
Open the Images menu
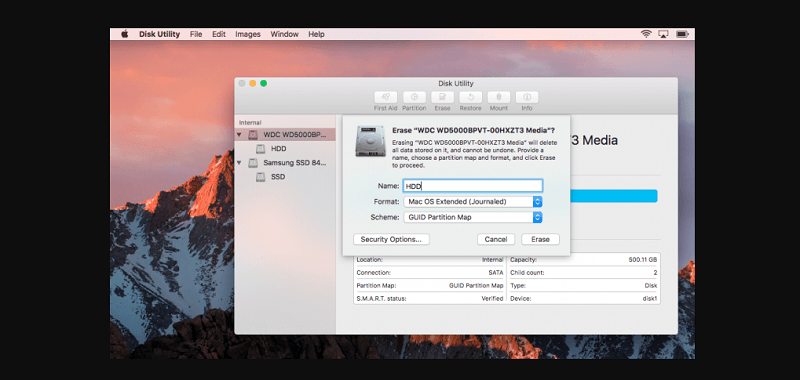pos(248,34)
